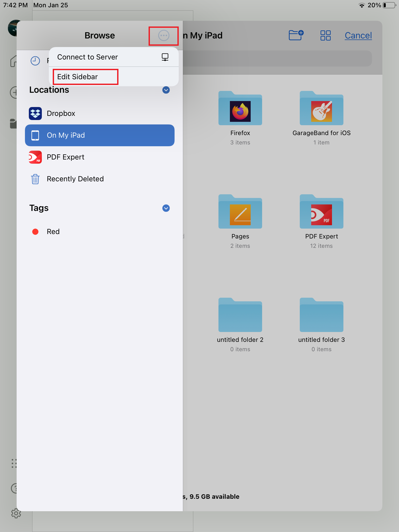Click the plus add icon in background

14,92
